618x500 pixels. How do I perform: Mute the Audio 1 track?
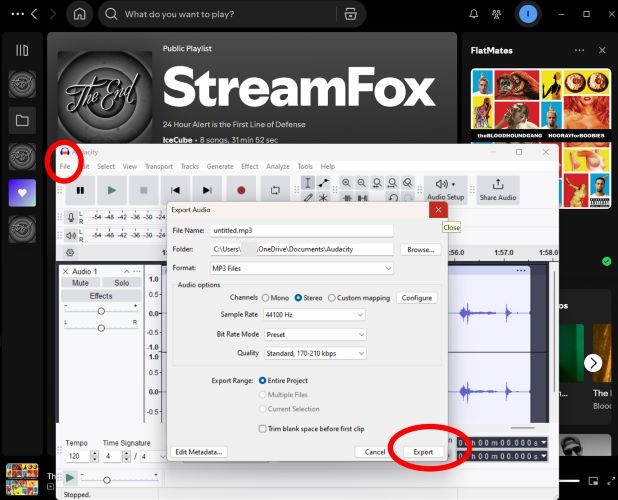coord(80,283)
